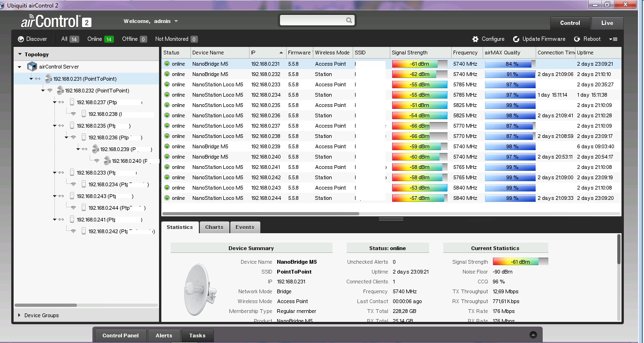
Task: Switch to the Live view tab
Action: (x=607, y=23)
